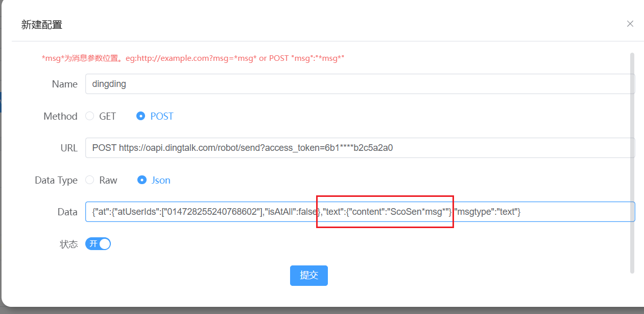Close the 新建配置 dialog

[630, 24]
